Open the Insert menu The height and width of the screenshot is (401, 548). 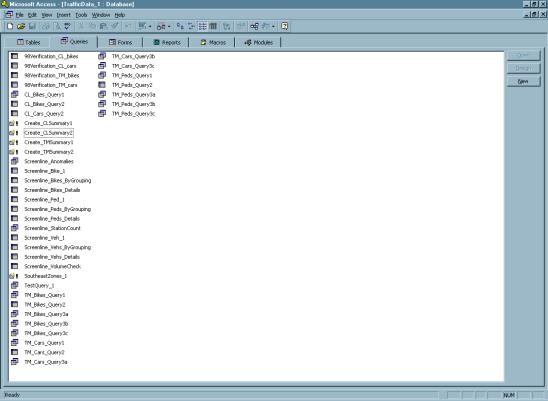pos(63,15)
